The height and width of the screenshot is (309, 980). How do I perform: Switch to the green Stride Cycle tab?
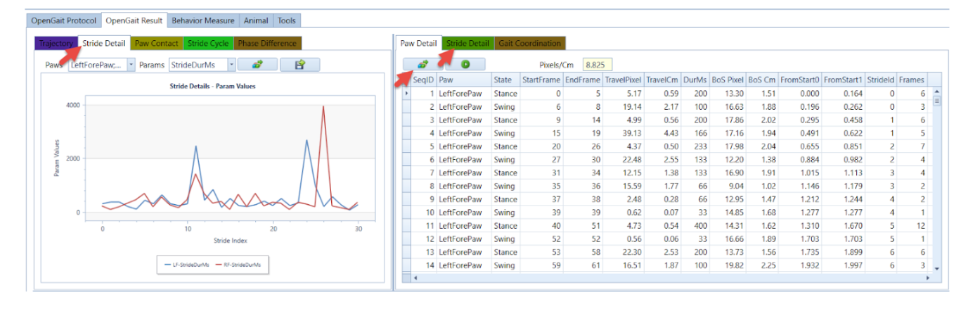(208, 44)
